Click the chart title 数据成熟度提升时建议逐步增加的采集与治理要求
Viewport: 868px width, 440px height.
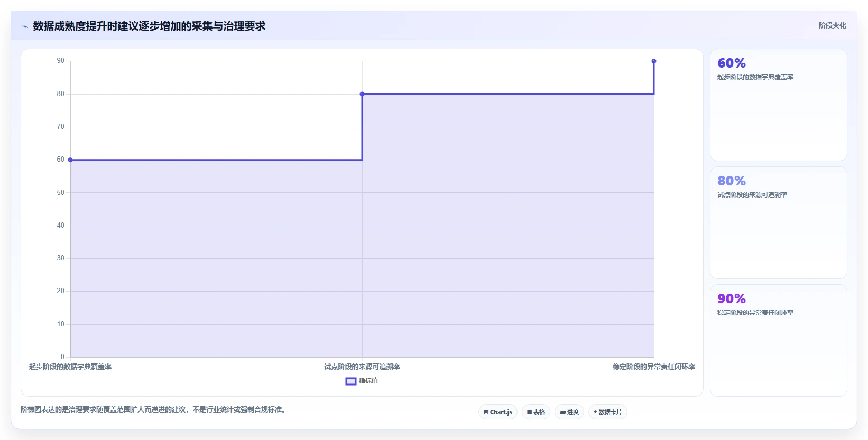coord(149,26)
